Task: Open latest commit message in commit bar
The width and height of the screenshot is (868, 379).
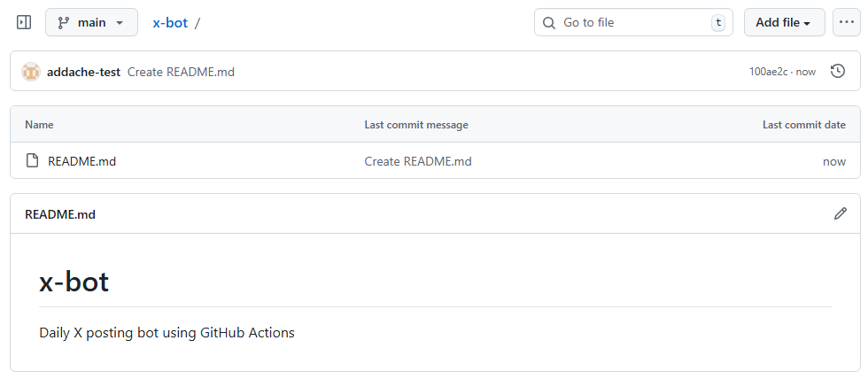Action: tap(181, 72)
